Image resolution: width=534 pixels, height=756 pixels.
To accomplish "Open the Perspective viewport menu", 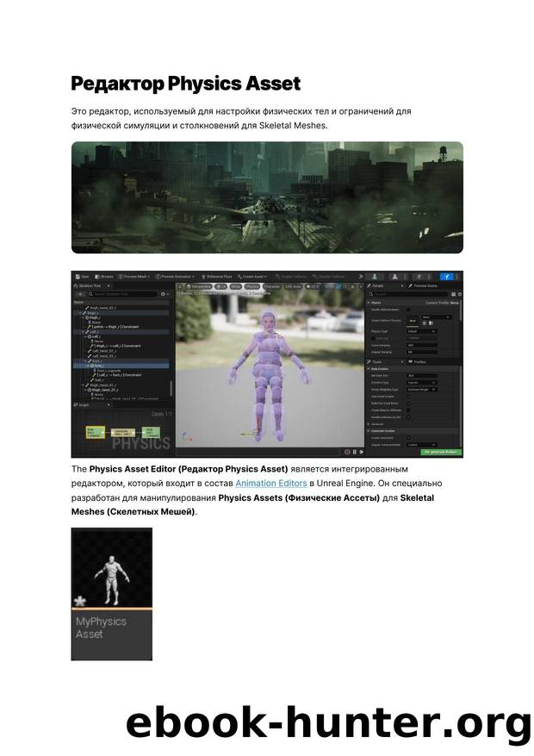I will pyautogui.click(x=199, y=286).
